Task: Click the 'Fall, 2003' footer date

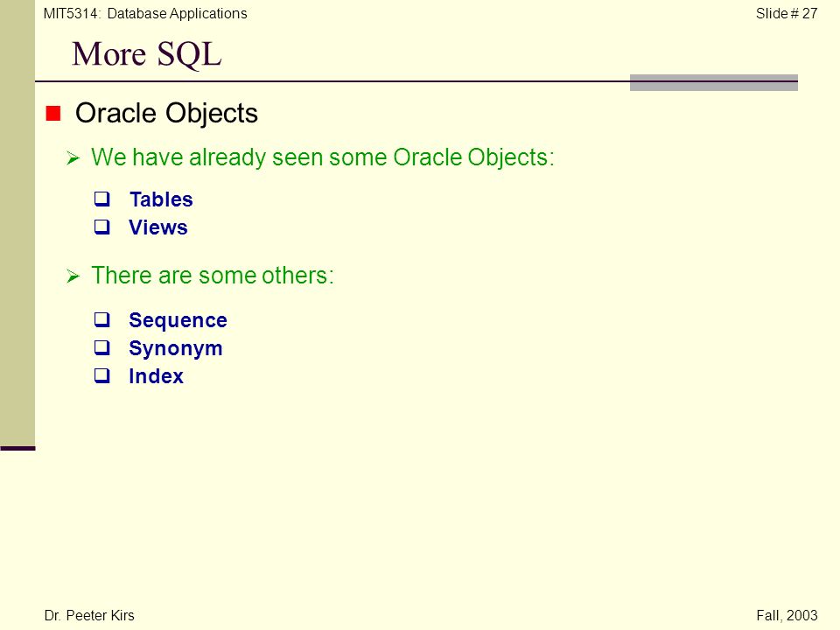Action: click(x=787, y=615)
